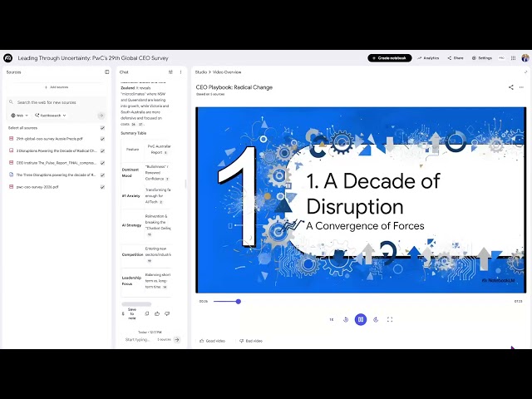The image size is (532, 399).
Task: Collapse the Studio panel icon
Action: [525, 72]
